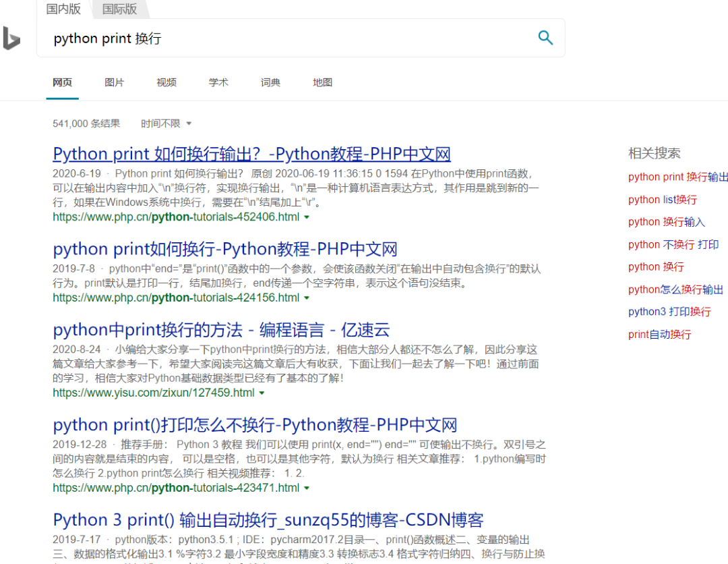Switch to 国际版 tab
Image resolution: width=728 pixels, height=564 pixels.
coord(119,9)
